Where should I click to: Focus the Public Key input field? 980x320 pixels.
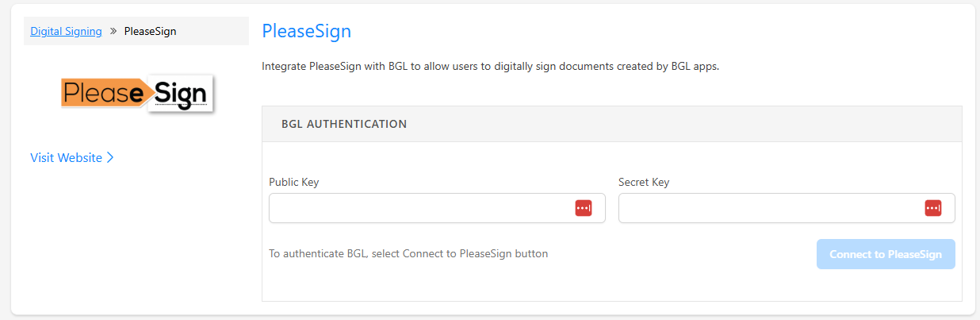[x=437, y=208]
